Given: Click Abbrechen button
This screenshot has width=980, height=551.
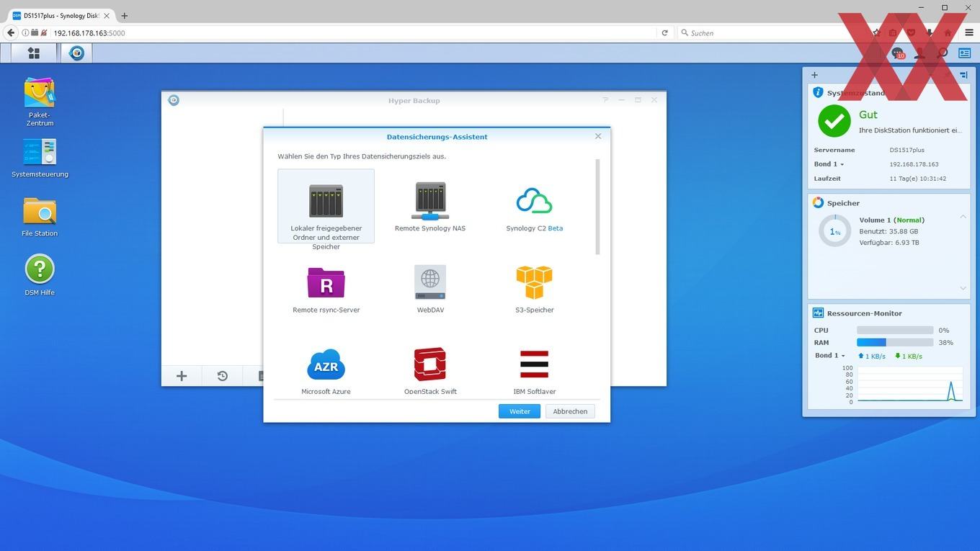Looking at the screenshot, I should click(x=570, y=411).
